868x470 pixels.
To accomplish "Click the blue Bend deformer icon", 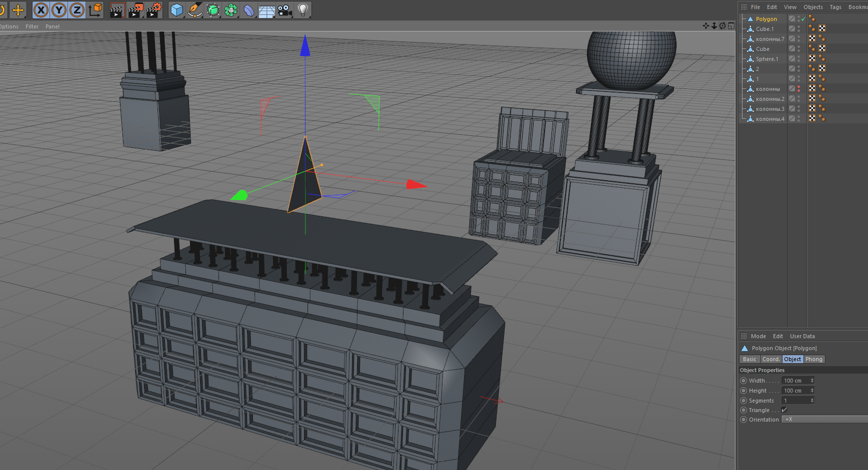I will 249,10.
